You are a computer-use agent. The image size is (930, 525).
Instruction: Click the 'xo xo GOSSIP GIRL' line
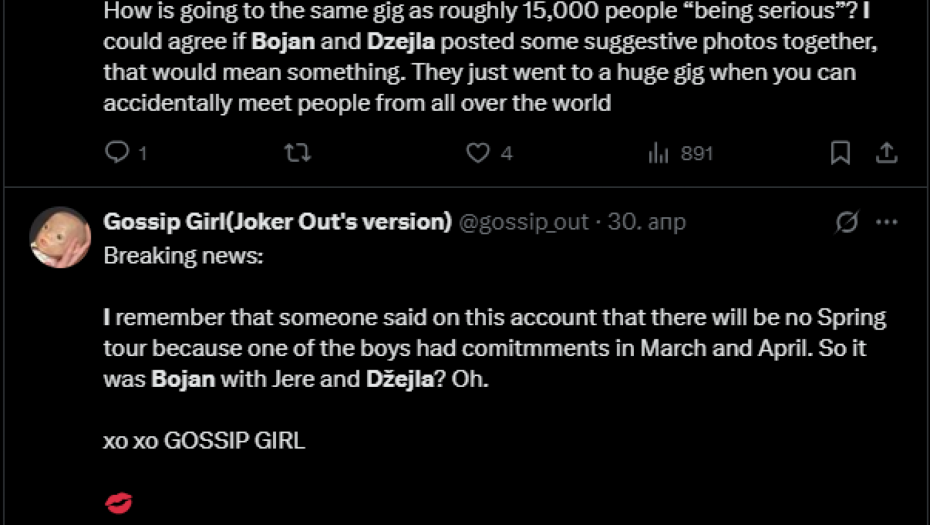coord(204,440)
